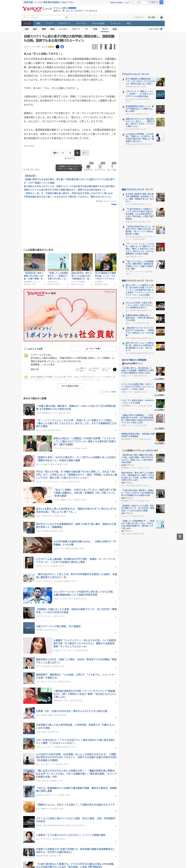Open the 返信 4件 replies link

[x=35, y=369]
